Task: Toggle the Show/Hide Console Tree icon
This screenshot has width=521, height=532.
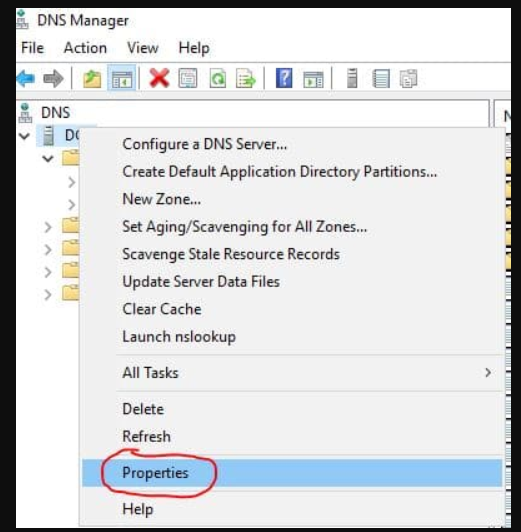Action: coord(122,78)
